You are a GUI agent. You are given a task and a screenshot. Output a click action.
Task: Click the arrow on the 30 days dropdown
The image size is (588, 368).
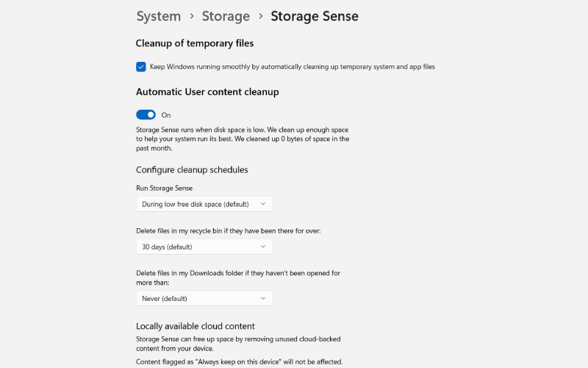(x=263, y=247)
